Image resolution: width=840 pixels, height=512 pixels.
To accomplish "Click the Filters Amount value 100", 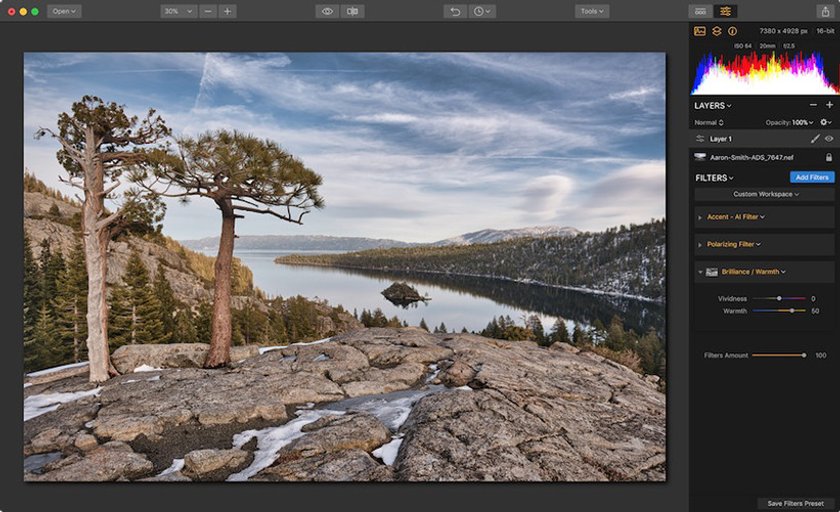I will point(821,355).
